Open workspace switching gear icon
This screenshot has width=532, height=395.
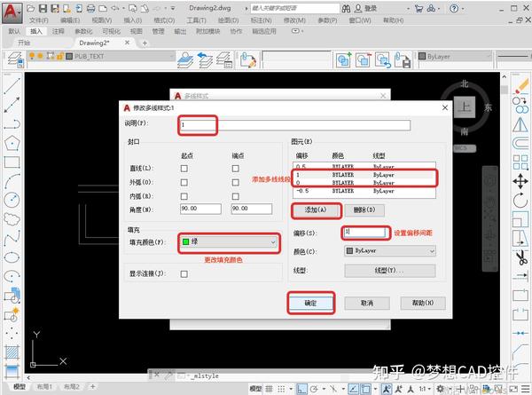coord(441,388)
